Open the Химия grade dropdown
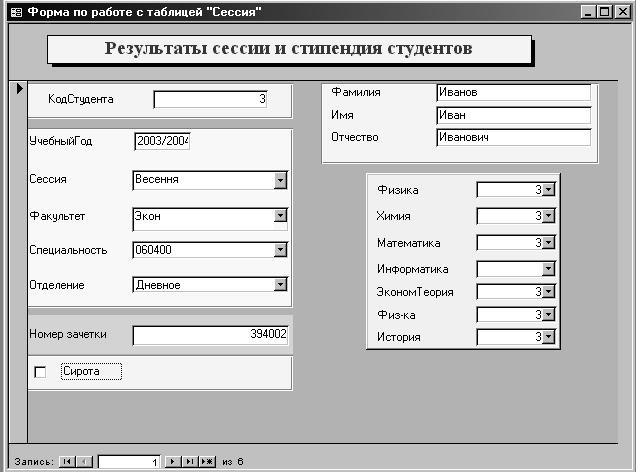Viewport: 636px width, 472px height. pyautogui.click(x=548, y=216)
